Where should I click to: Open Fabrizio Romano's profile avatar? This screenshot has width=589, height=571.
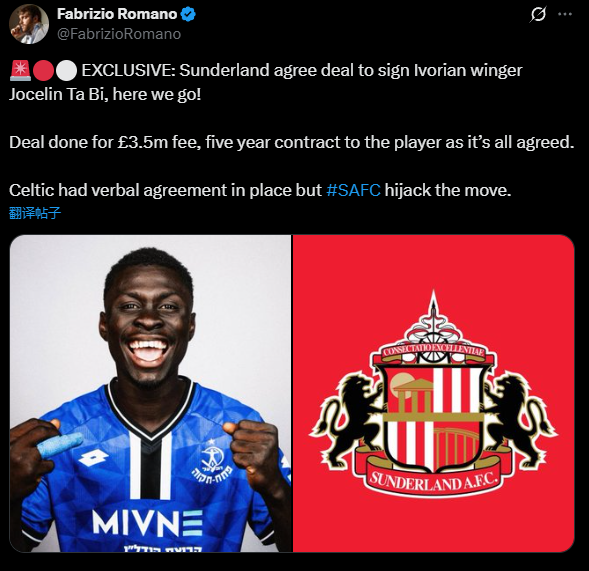click(x=29, y=24)
